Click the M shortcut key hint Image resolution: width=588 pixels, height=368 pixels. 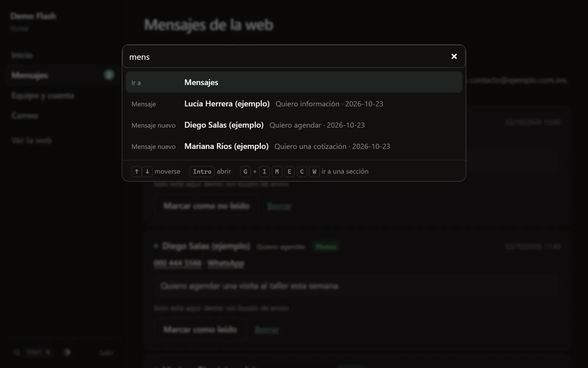pyautogui.click(x=277, y=171)
